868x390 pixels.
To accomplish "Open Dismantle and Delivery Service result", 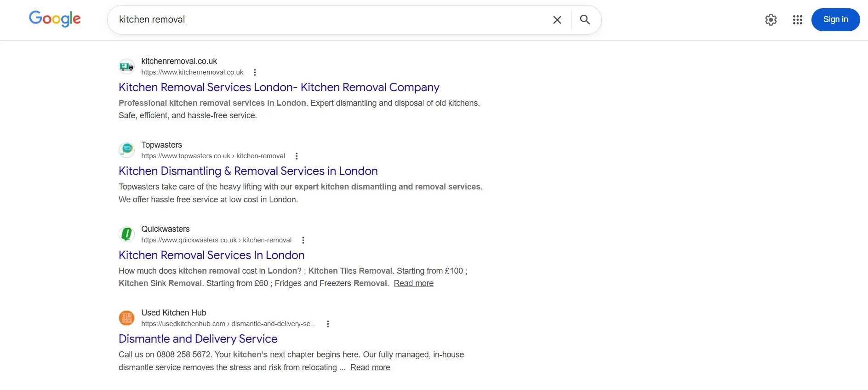I will point(198,339).
